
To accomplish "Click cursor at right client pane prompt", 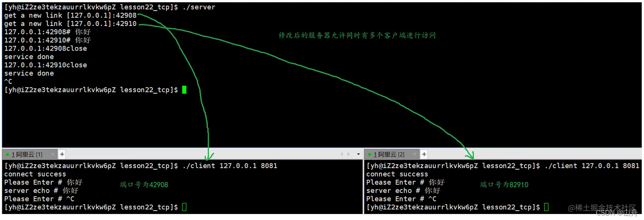I will point(546,207).
